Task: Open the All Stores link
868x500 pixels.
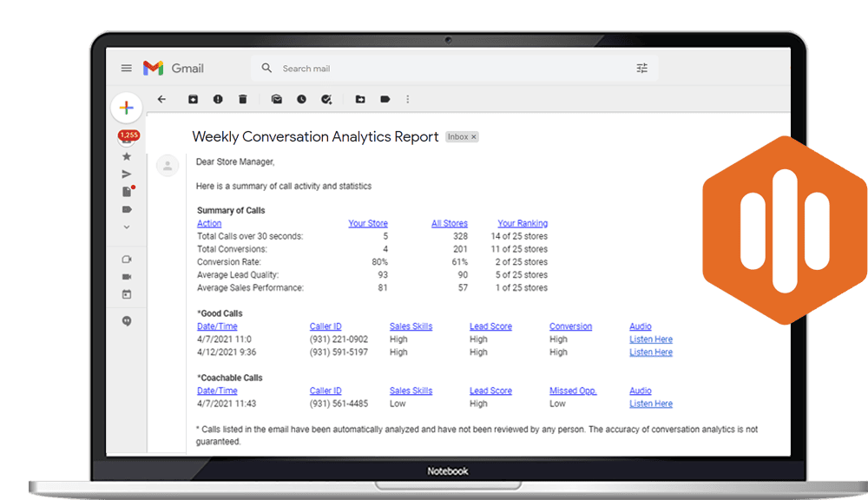Action: point(450,223)
